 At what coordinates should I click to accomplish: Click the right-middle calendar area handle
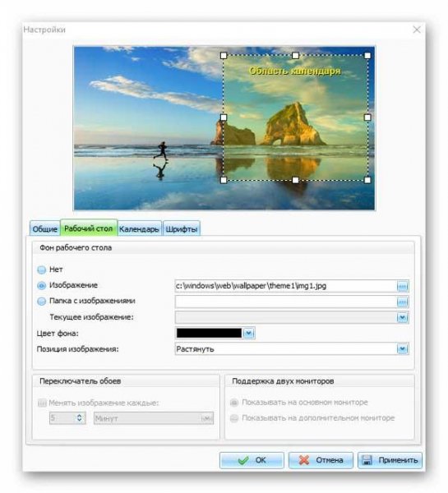point(367,117)
